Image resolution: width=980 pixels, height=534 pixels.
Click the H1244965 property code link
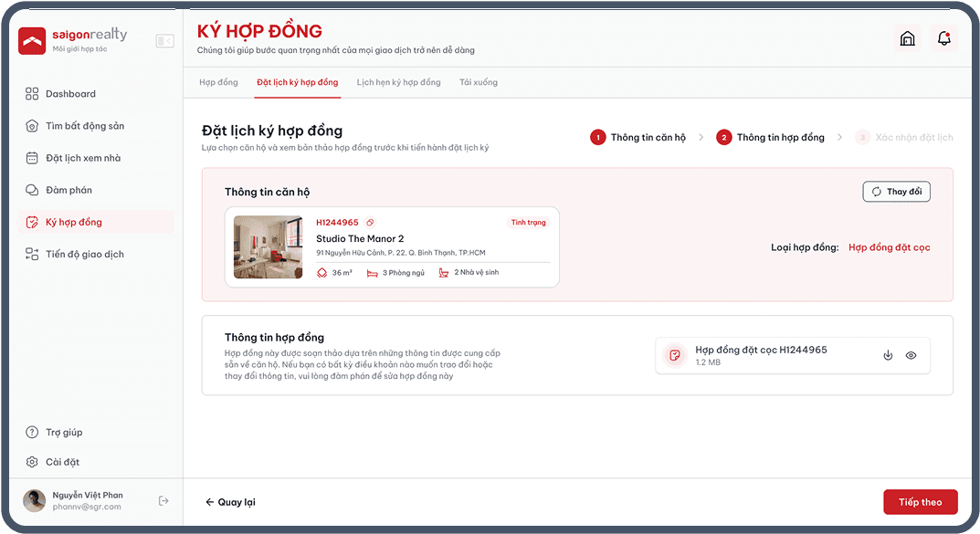pos(338,223)
